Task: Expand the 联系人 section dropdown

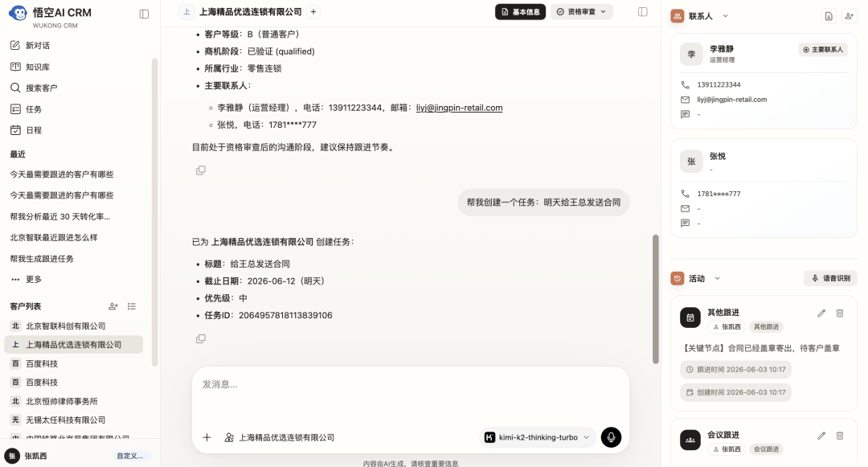Action: click(x=725, y=16)
